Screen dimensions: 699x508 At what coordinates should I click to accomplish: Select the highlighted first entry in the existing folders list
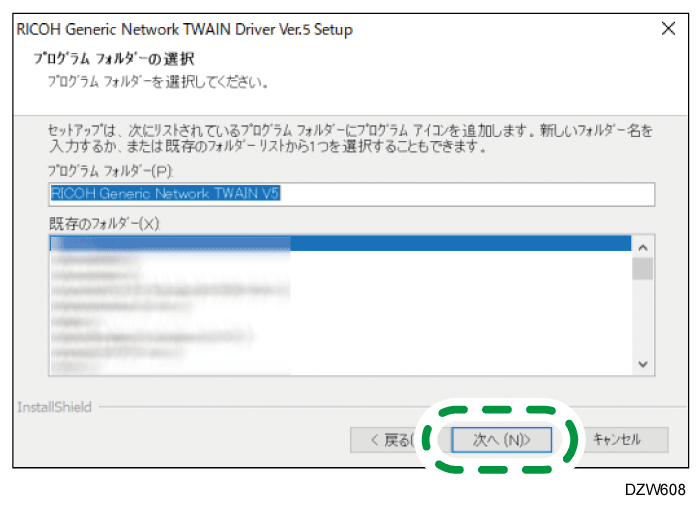pos(341,243)
